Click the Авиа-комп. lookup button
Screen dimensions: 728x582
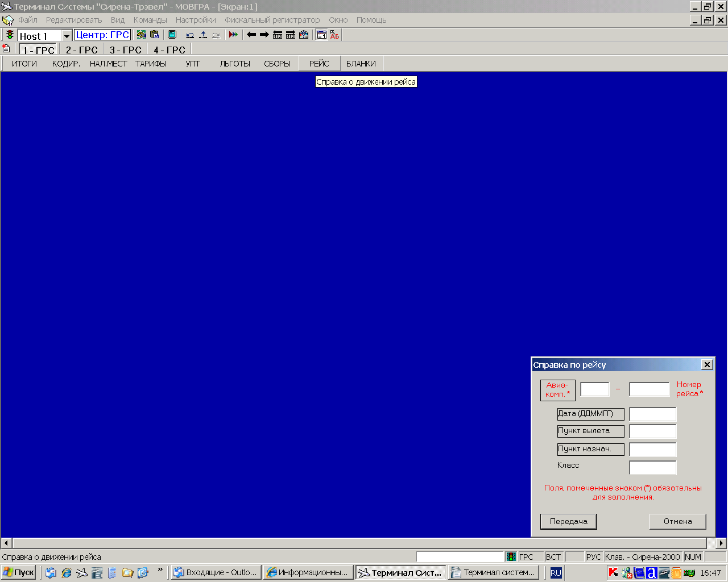(x=558, y=390)
